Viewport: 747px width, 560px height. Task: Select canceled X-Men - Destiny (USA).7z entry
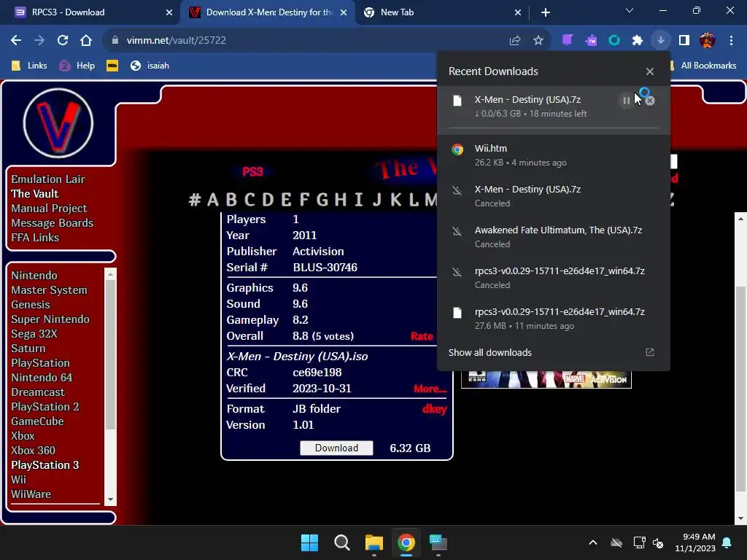[554, 196]
